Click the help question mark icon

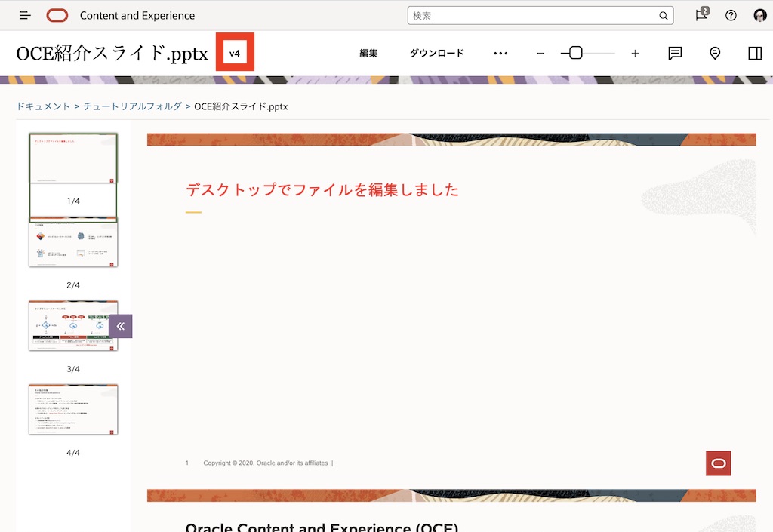[x=730, y=15]
